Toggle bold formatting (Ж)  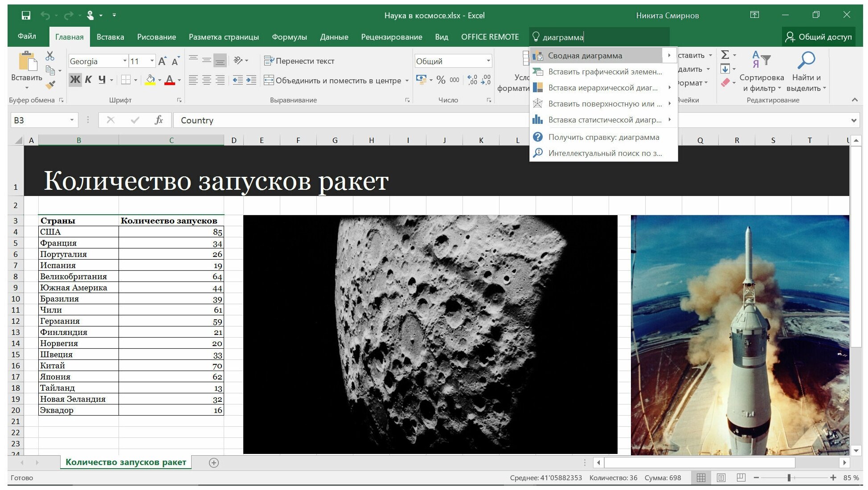tap(75, 80)
